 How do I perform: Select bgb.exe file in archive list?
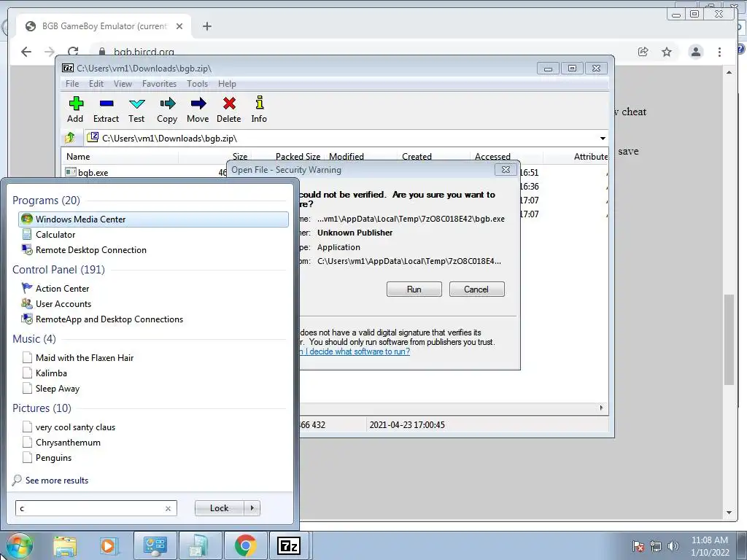pos(93,172)
